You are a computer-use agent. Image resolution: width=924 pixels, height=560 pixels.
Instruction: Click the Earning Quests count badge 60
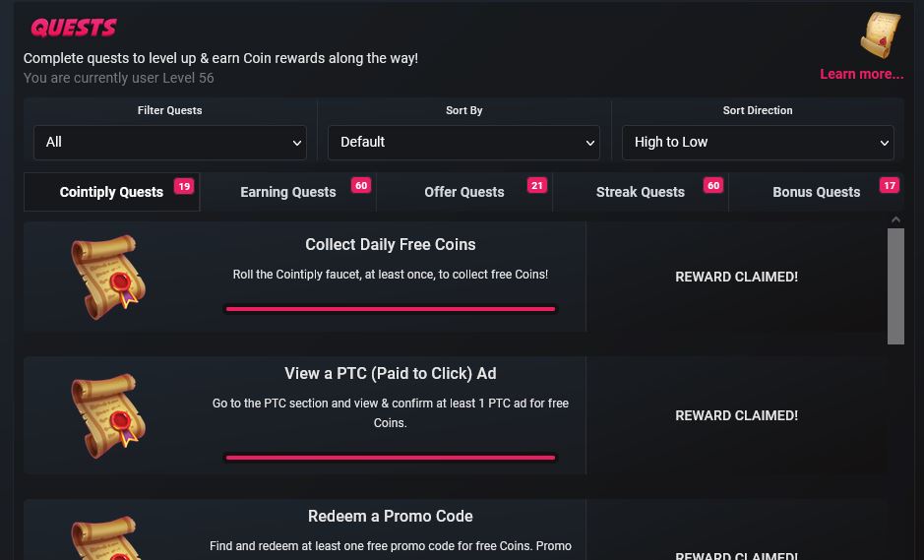[x=360, y=186]
